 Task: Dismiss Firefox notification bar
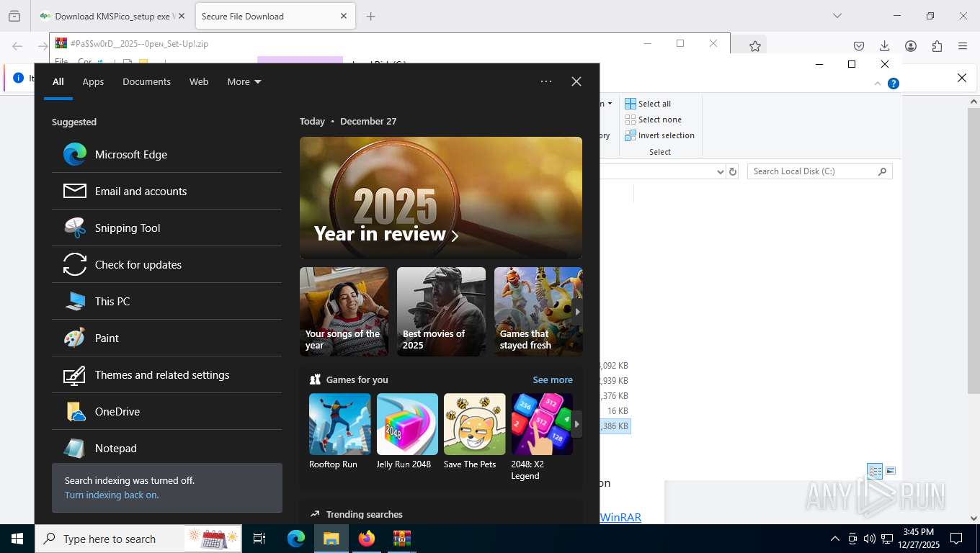[x=961, y=78]
